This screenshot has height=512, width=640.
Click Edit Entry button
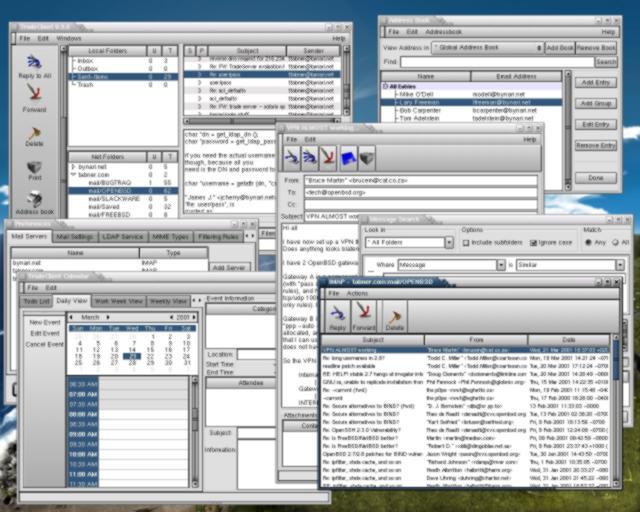coord(596,125)
